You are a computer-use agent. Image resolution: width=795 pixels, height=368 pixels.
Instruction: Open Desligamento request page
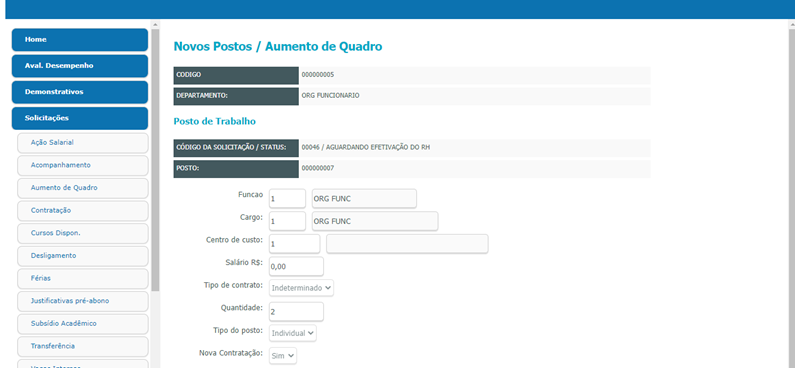[83, 255]
